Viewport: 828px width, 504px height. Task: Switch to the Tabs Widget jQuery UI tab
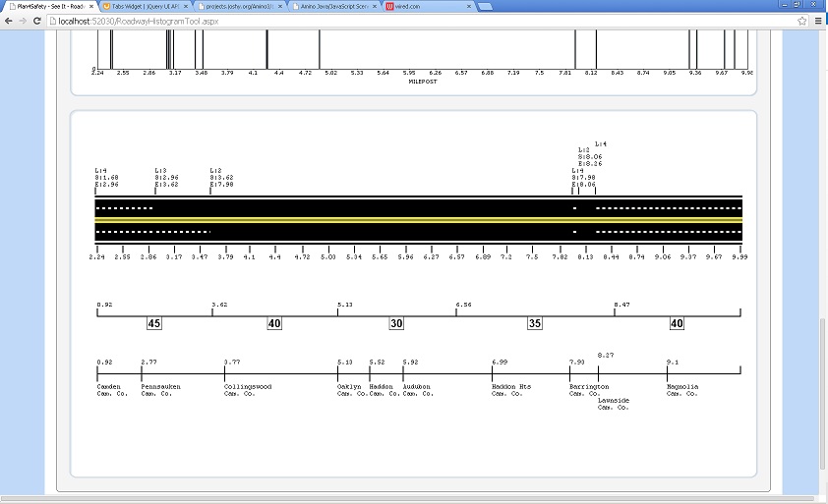[146, 6]
